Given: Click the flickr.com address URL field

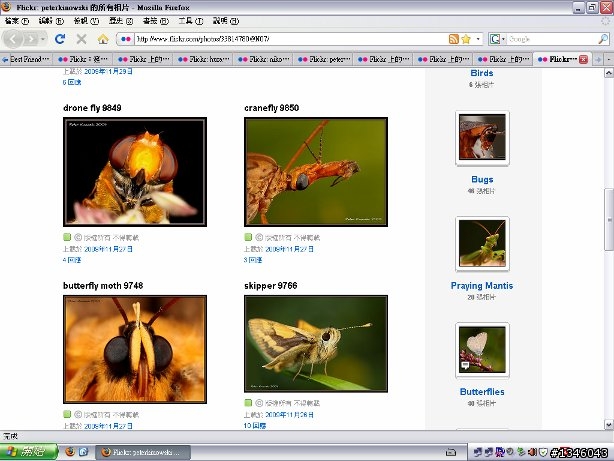Looking at the screenshot, I should pos(290,39).
